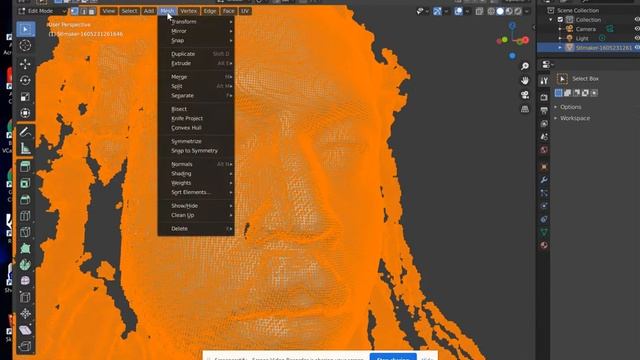
Task: Hide the Camera with its eye icon
Action: tap(637, 29)
